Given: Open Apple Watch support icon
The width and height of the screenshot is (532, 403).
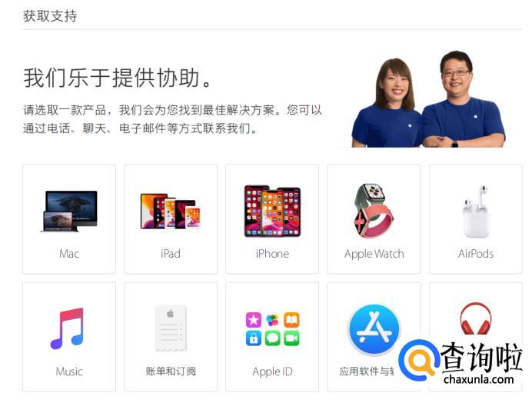Looking at the screenshot, I should pos(373,211).
